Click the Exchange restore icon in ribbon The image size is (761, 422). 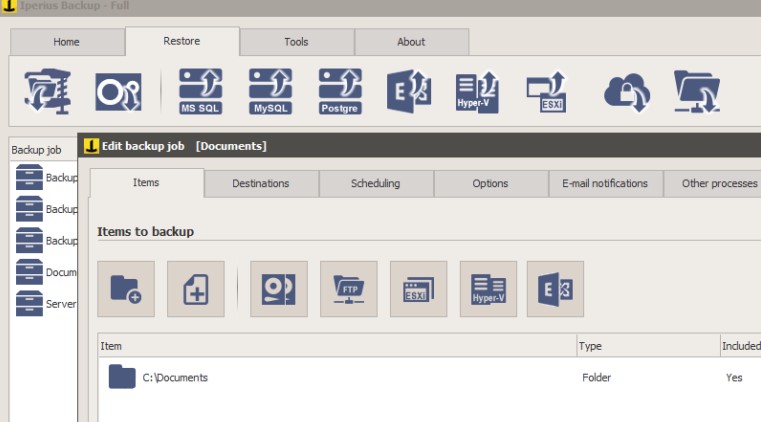409,91
